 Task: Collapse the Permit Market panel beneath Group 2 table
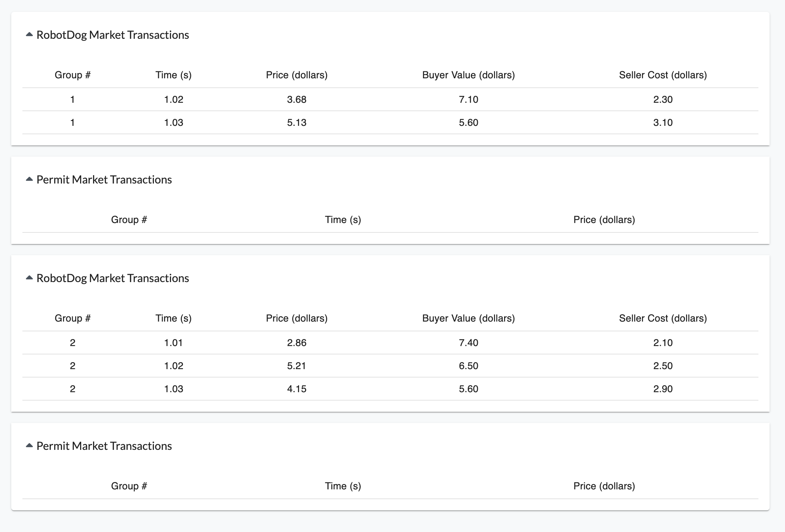point(29,446)
